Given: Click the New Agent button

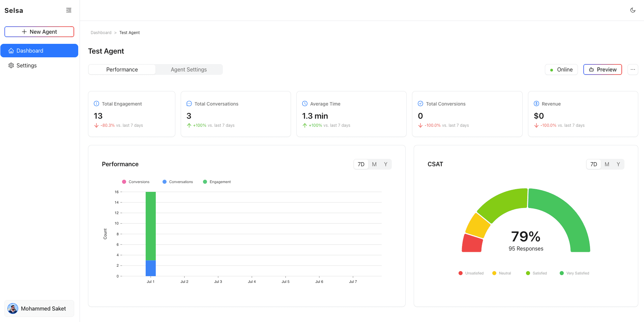Looking at the screenshot, I should (39, 32).
